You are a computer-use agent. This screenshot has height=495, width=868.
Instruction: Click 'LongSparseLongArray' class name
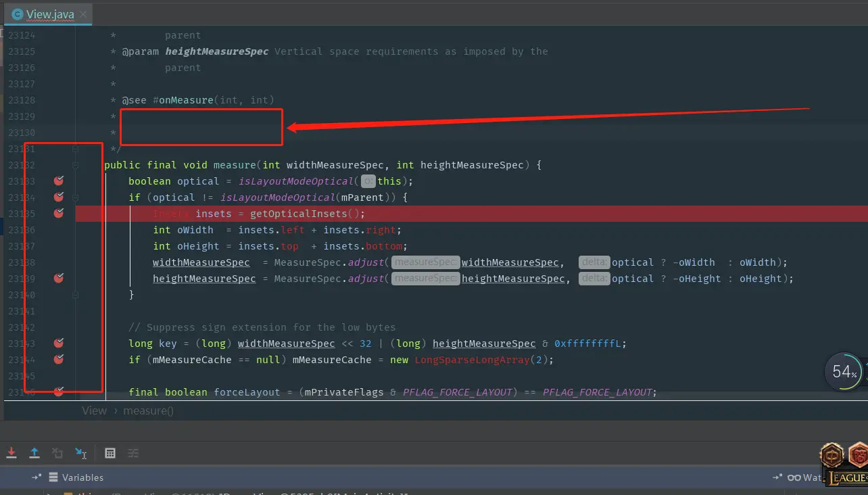click(472, 360)
